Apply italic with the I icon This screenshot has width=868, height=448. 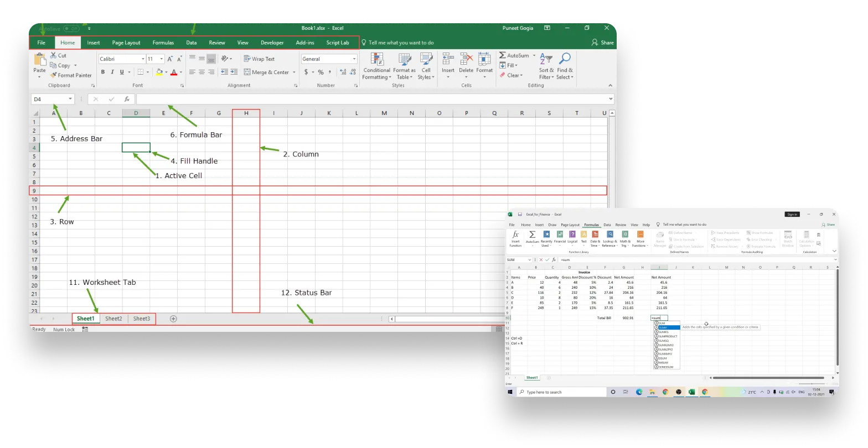pos(112,72)
